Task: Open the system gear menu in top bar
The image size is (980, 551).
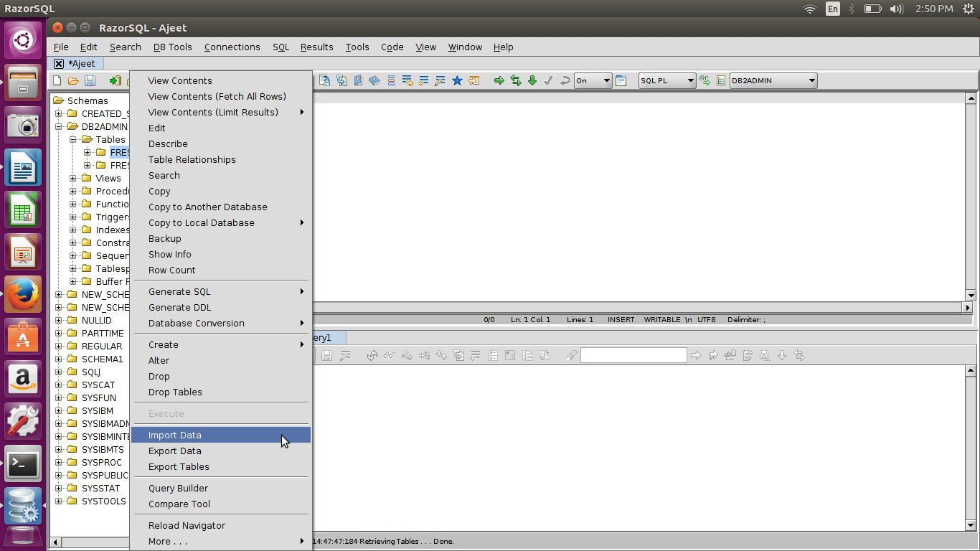Action: [x=969, y=9]
